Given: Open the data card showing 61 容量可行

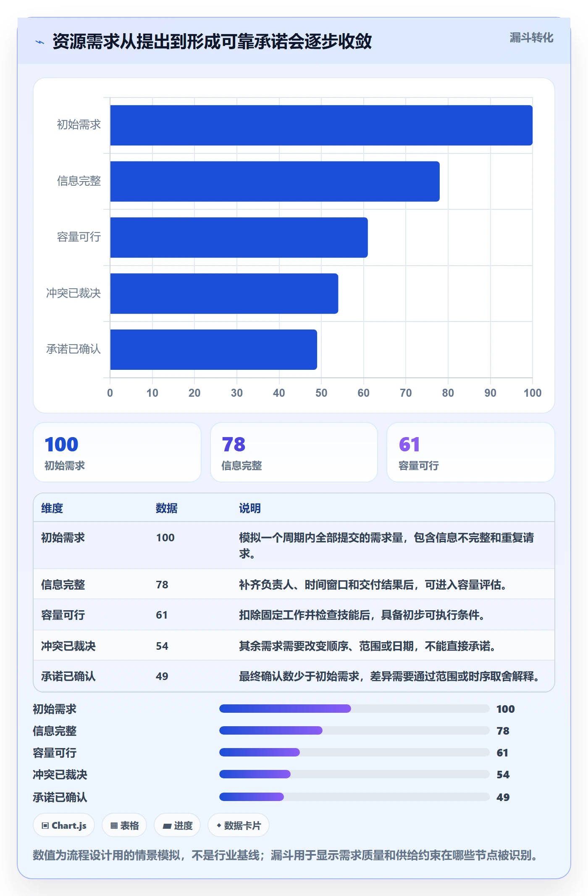Looking at the screenshot, I should click(x=471, y=452).
